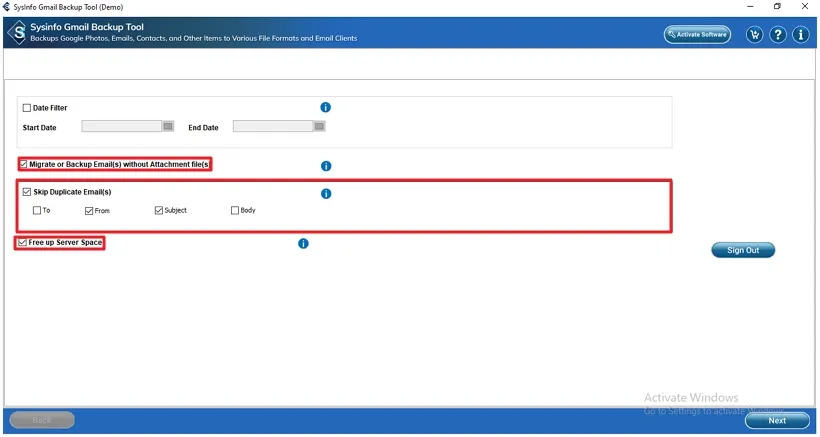Close the SysInfo Gmail Backup Tool window

(805, 7)
